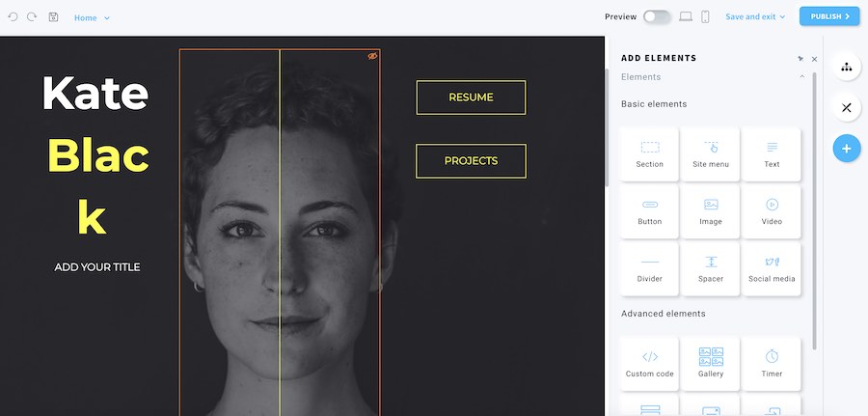Toggle hidden-eye icon on portrait image
The image size is (868, 416).
click(372, 56)
